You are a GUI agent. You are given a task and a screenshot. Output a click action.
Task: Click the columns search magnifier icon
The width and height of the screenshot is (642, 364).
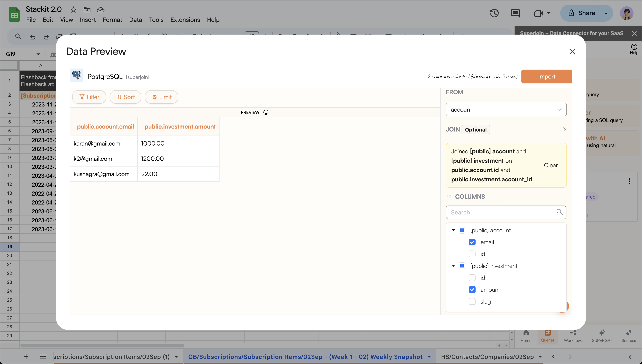[x=559, y=212]
